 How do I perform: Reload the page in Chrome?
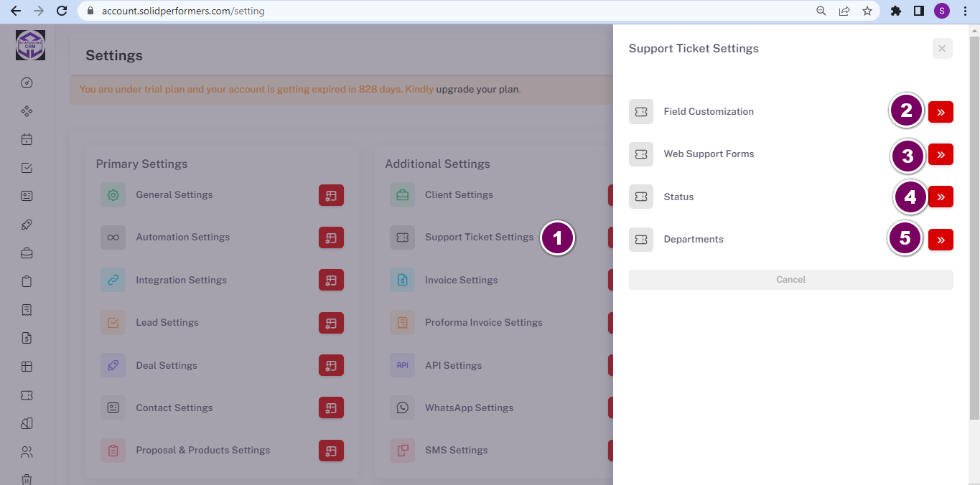point(62,11)
